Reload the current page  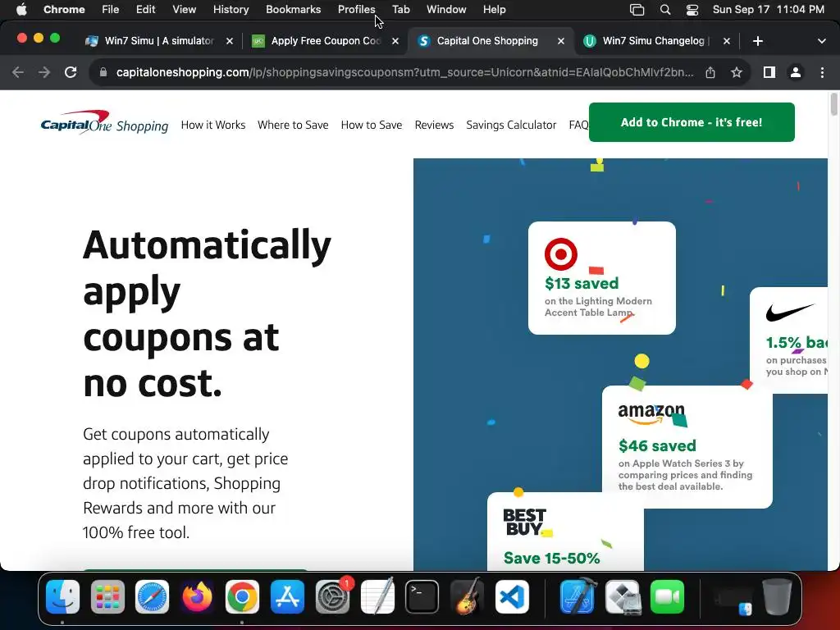point(71,72)
